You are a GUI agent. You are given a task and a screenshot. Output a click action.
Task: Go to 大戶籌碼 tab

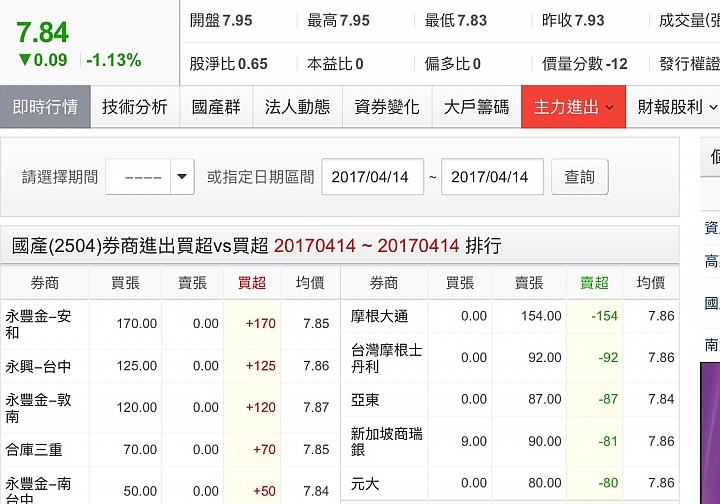pos(476,107)
